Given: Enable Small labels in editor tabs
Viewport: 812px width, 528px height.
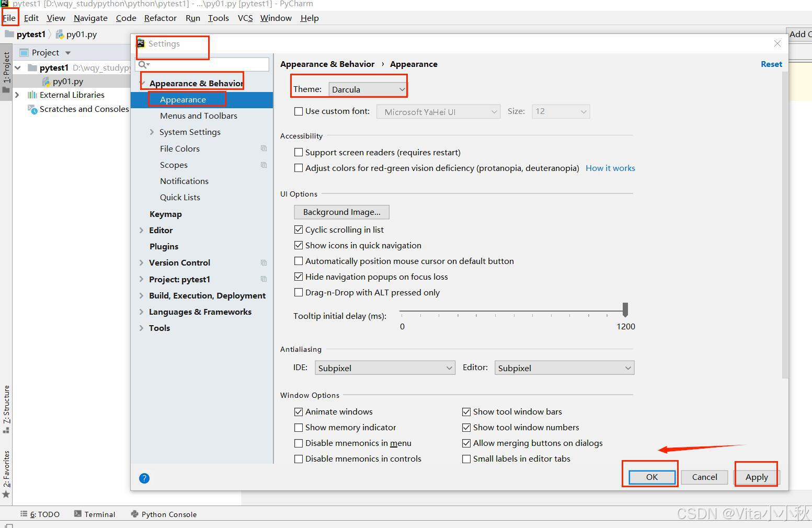Looking at the screenshot, I should tap(466, 458).
